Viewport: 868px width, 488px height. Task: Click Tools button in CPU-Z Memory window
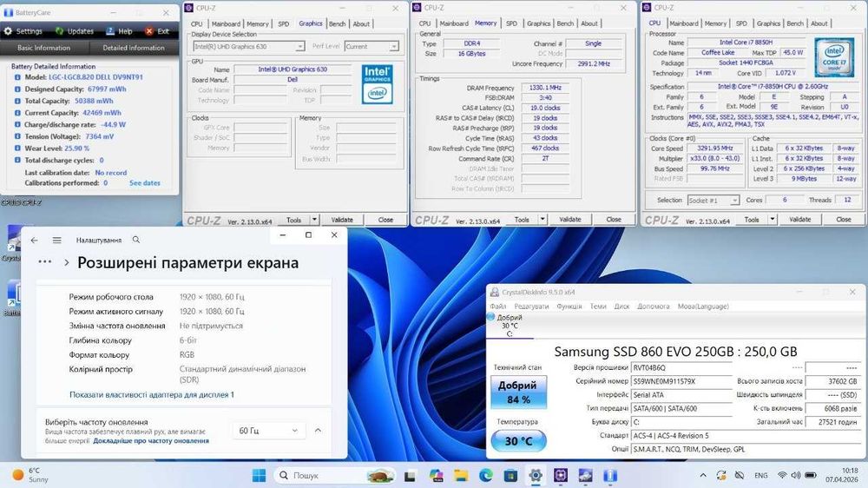click(x=522, y=220)
